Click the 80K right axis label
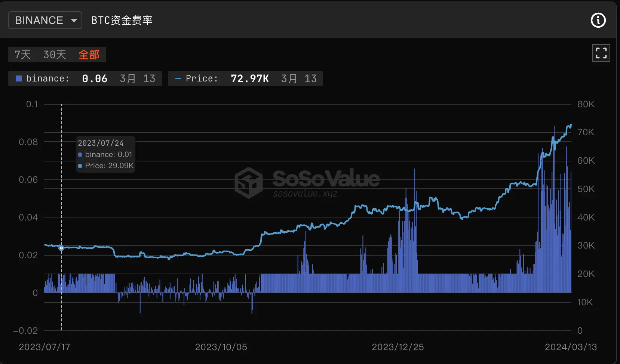 [x=586, y=104]
